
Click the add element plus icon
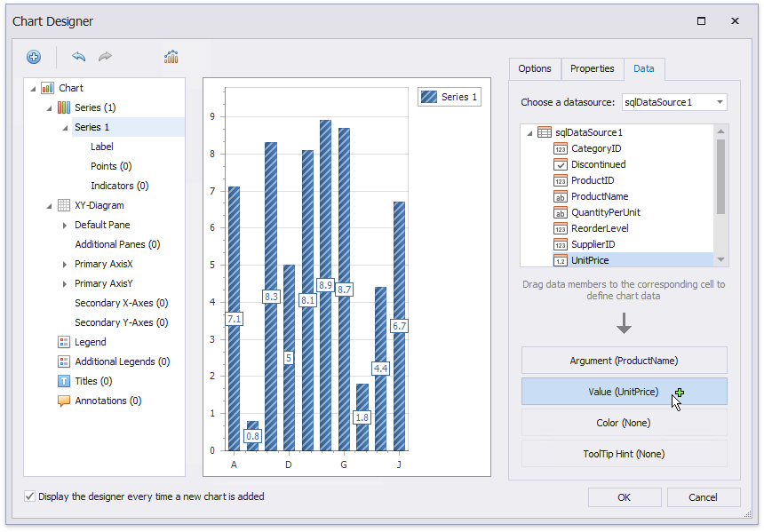tap(34, 57)
